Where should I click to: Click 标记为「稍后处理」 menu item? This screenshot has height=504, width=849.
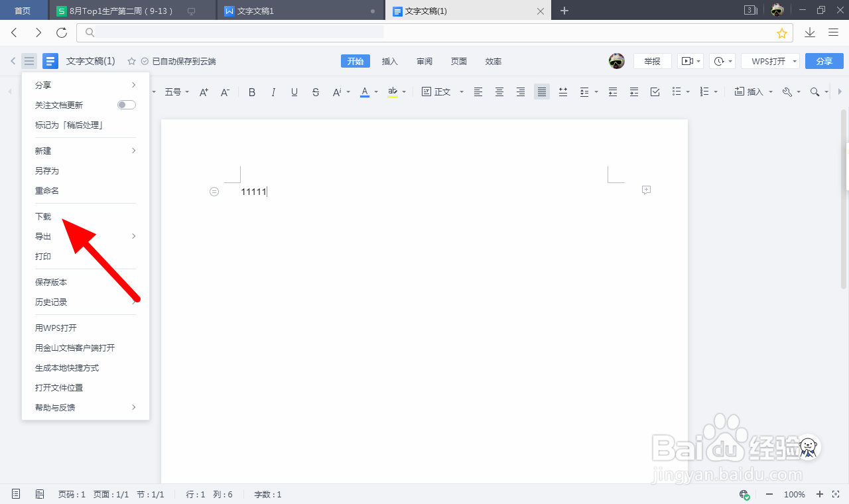point(69,125)
